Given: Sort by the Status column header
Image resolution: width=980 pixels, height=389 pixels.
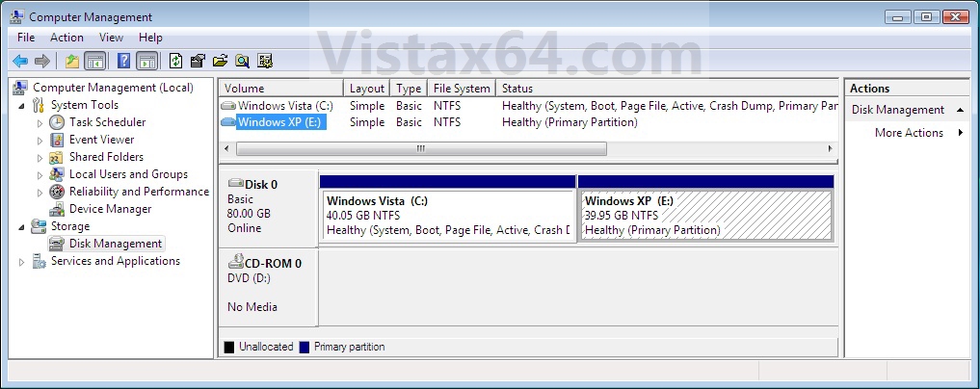Looking at the screenshot, I should [x=667, y=88].
